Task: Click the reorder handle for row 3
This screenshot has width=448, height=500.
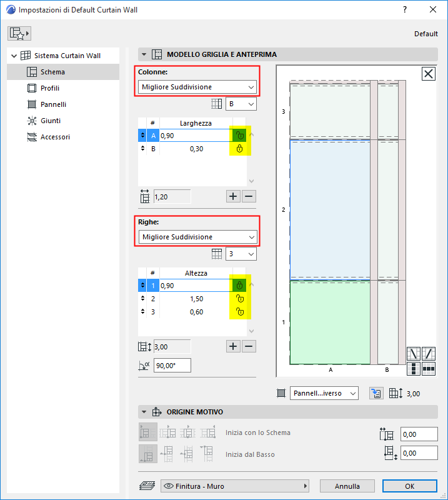Action: pyautogui.click(x=142, y=312)
